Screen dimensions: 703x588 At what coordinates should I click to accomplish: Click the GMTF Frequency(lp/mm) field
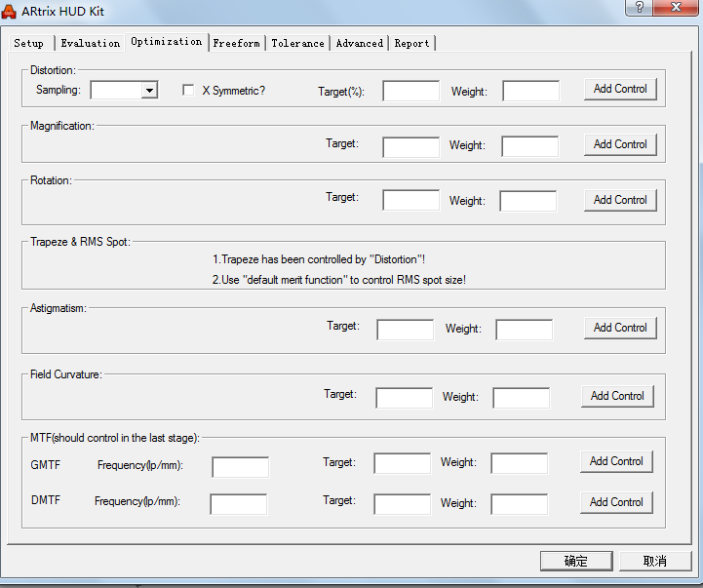pos(240,467)
